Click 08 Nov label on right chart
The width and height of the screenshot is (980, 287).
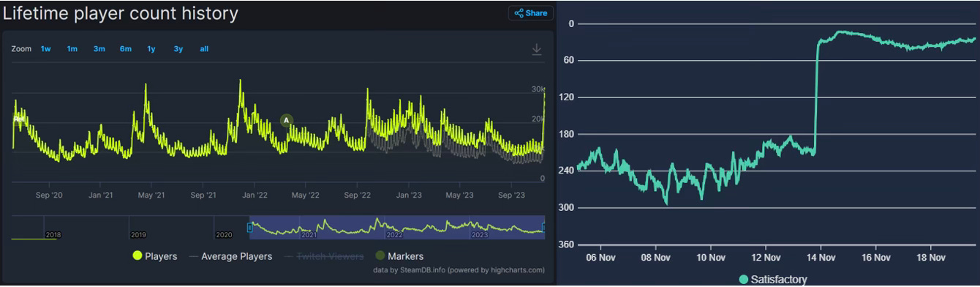point(656,258)
